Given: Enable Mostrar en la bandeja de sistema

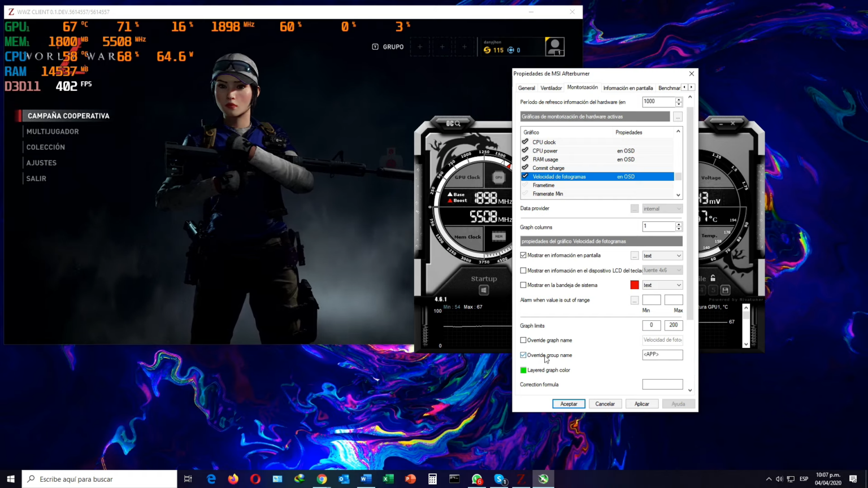Looking at the screenshot, I should pos(523,285).
